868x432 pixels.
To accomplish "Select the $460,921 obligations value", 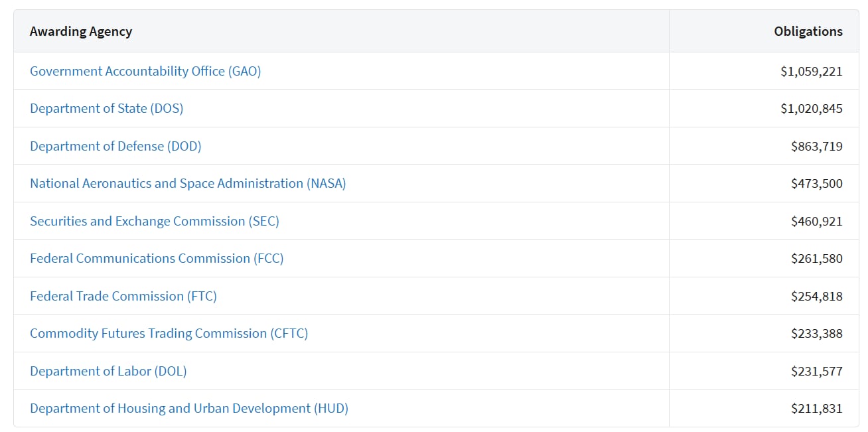I will coord(816,221).
